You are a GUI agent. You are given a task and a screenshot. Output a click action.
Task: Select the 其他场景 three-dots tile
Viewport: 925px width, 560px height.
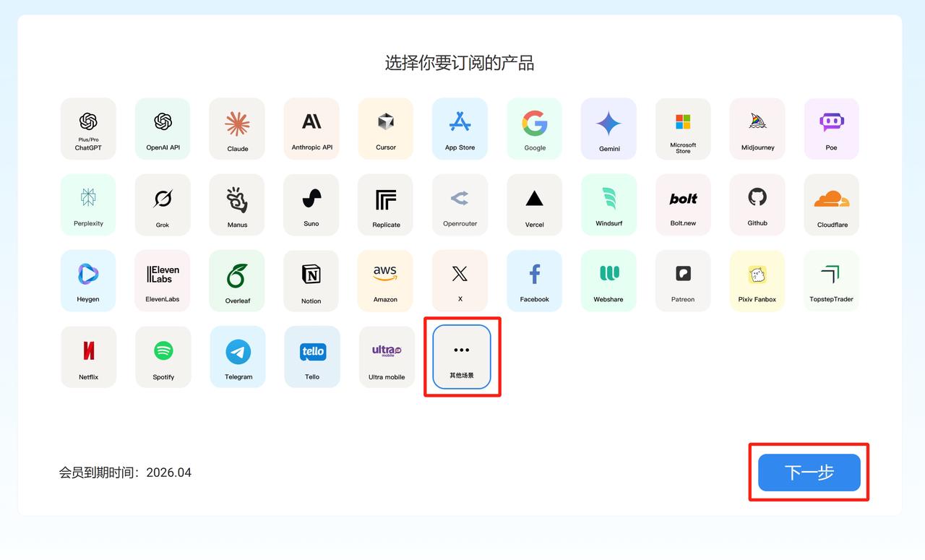coord(462,357)
